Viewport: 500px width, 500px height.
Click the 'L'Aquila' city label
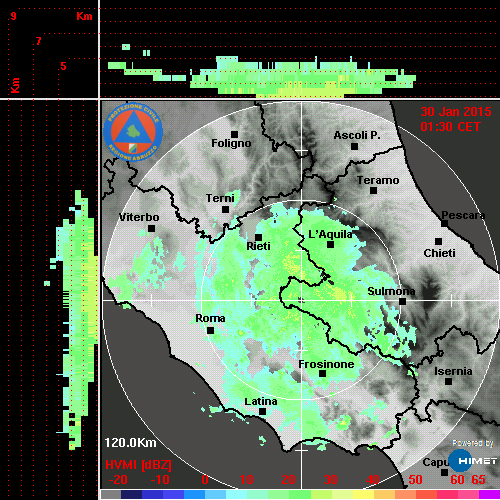(x=330, y=234)
